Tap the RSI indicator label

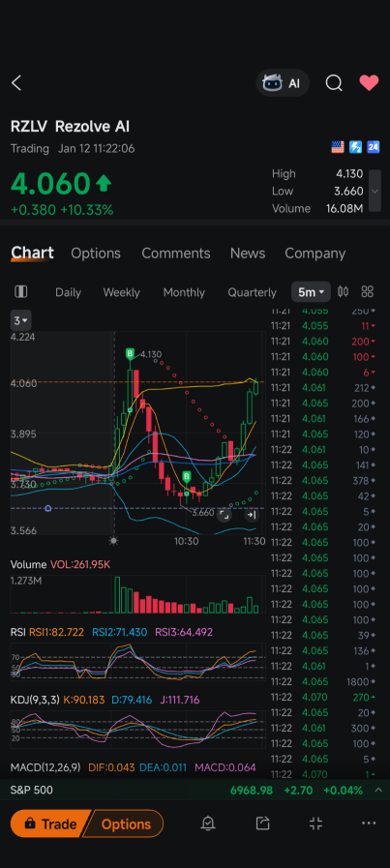17,632
